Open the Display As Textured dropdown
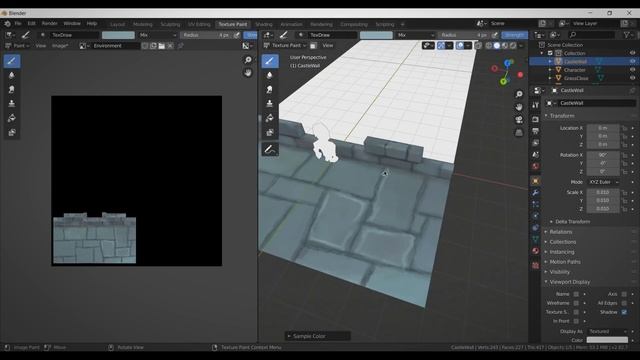The height and width of the screenshot is (360, 640). [607, 331]
